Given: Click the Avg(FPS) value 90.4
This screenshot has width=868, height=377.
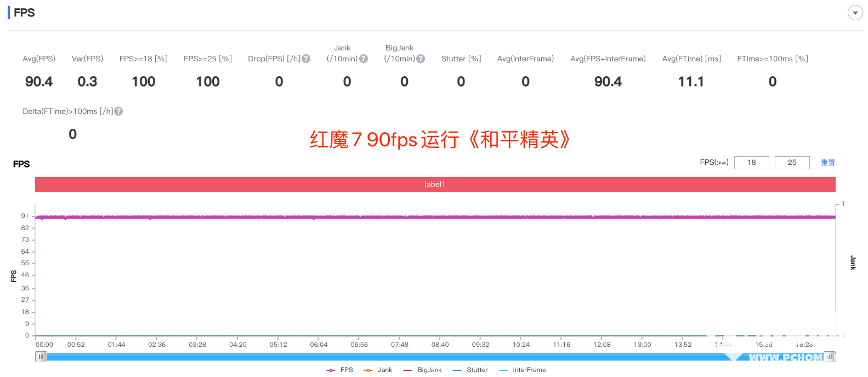Looking at the screenshot, I should 39,82.
